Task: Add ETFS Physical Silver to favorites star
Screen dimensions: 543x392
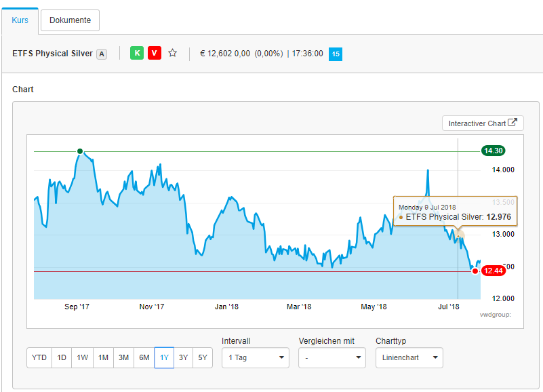Action: coord(172,53)
